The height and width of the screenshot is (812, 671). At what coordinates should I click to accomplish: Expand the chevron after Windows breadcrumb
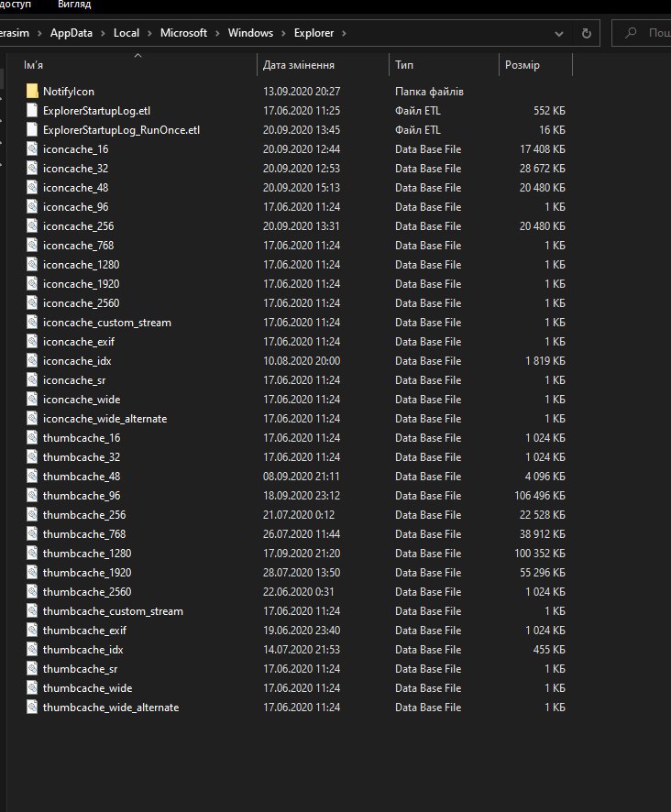283,34
